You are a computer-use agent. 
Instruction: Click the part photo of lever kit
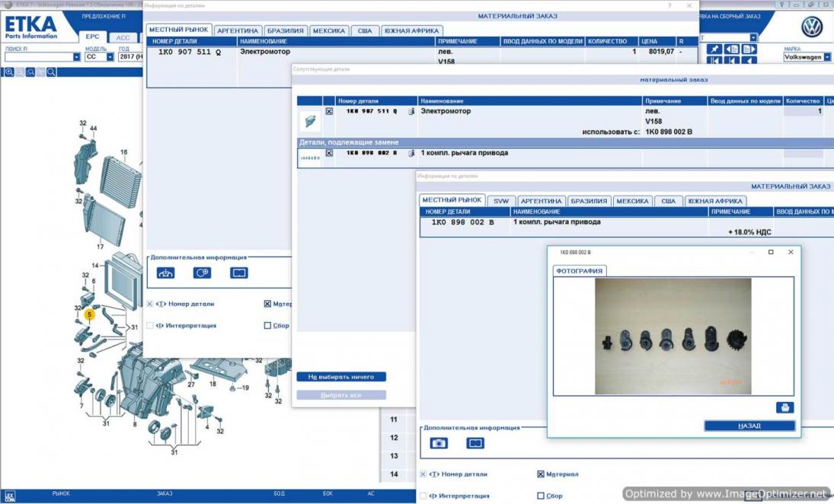coord(673,337)
